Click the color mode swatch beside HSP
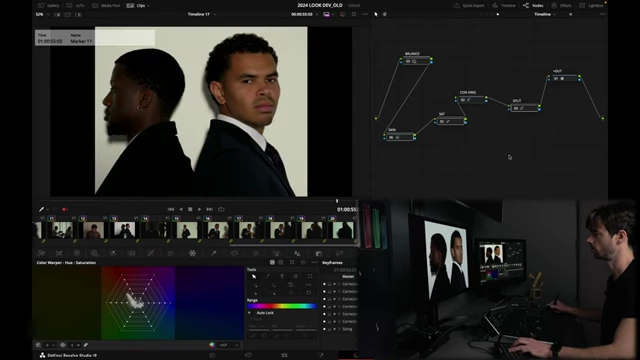Screen dimensions: 640x360 (212, 345)
